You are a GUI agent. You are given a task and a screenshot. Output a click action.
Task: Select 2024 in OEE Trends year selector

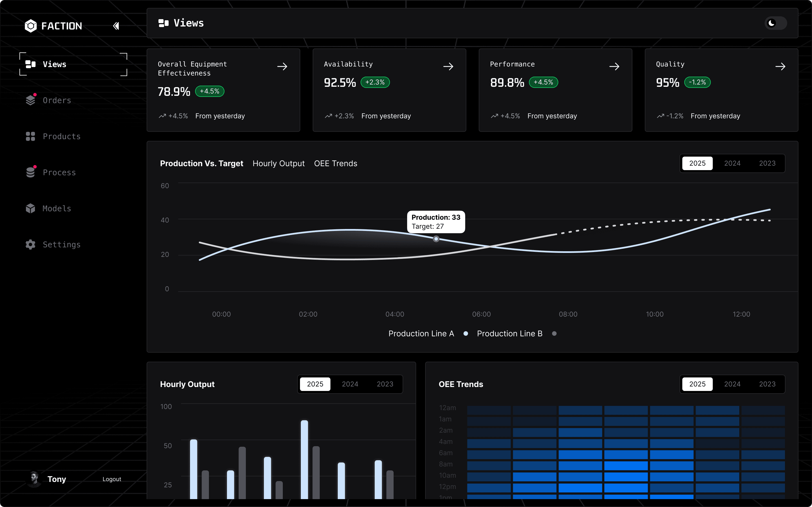pos(732,384)
